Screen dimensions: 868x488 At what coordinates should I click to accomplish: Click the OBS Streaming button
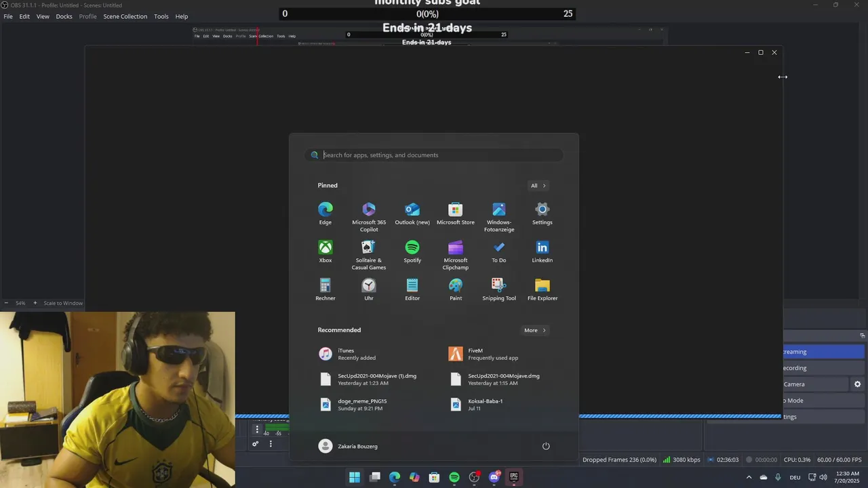click(824, 352)
